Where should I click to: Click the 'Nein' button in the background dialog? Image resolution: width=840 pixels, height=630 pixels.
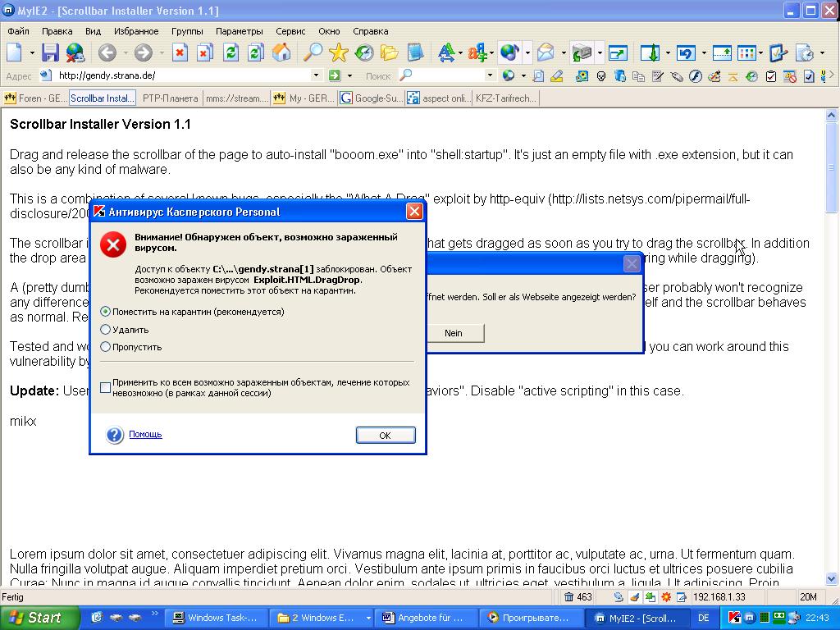click(454, 333)
